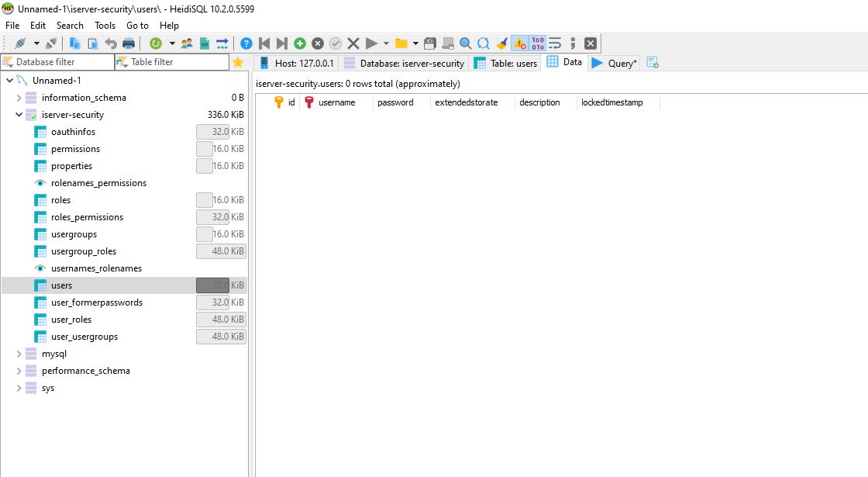The image size is (868, 477).
Task: Jump to the first row
Action: [264, 43]
